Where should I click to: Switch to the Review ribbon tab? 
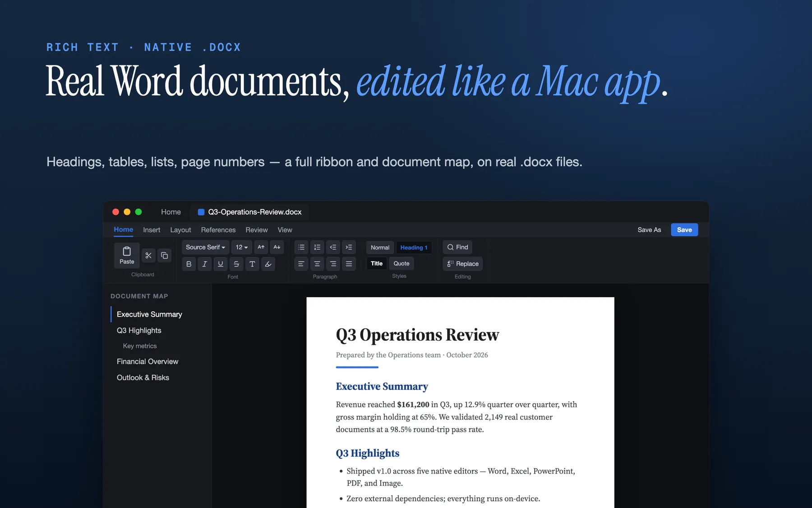(257, 230)
